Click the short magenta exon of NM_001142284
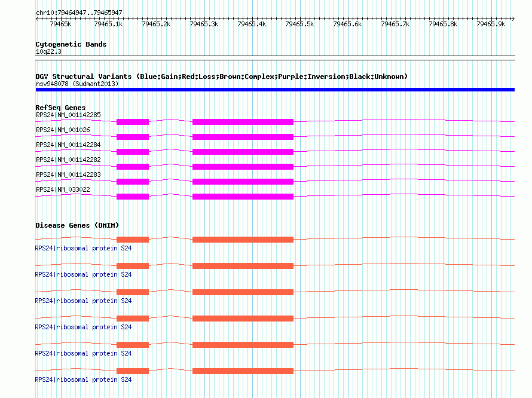This screenshot has width=532, height=398. click(x=133, y=152)
